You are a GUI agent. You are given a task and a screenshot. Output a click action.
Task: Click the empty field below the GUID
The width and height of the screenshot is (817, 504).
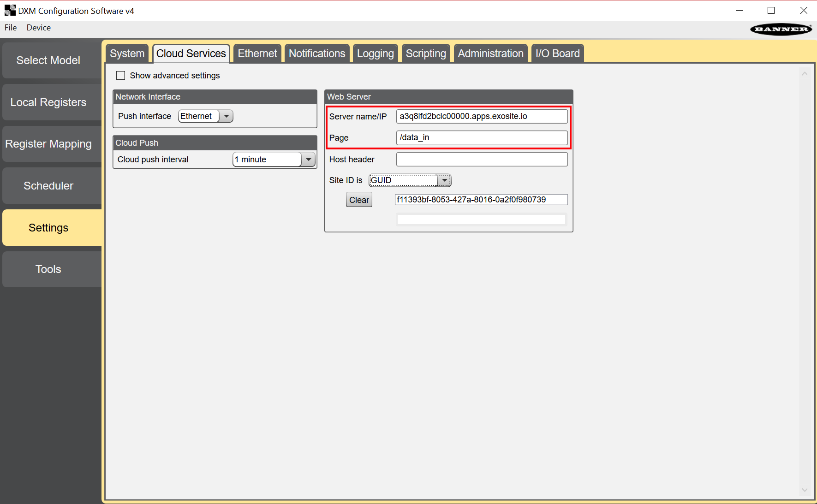pyautogui.click(x=481, y=219)
